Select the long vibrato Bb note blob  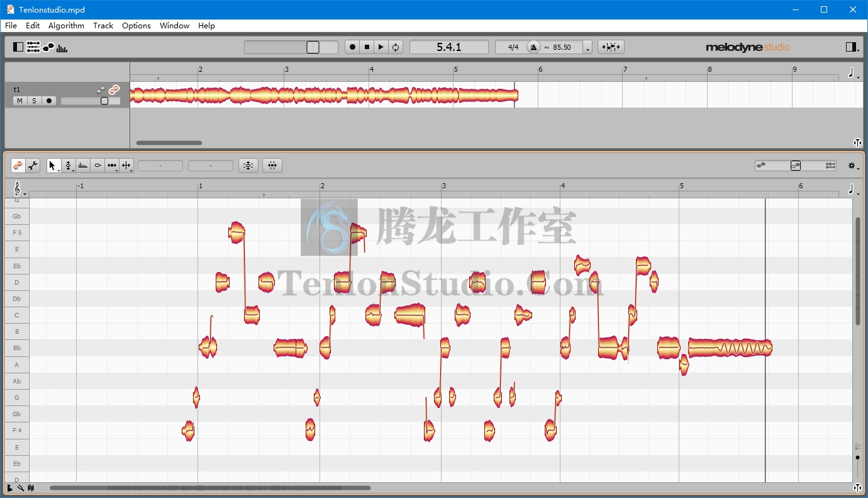pyautogui.click(x=730, y=348)
